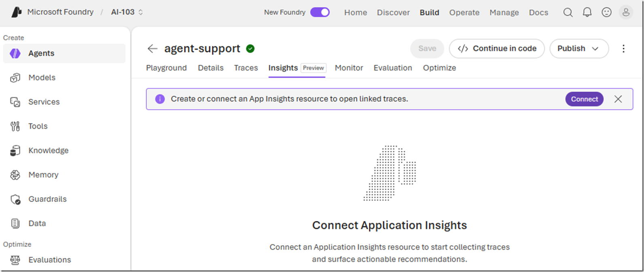Click the Save button
Screen dimensions: 644x272
(427, 49)
